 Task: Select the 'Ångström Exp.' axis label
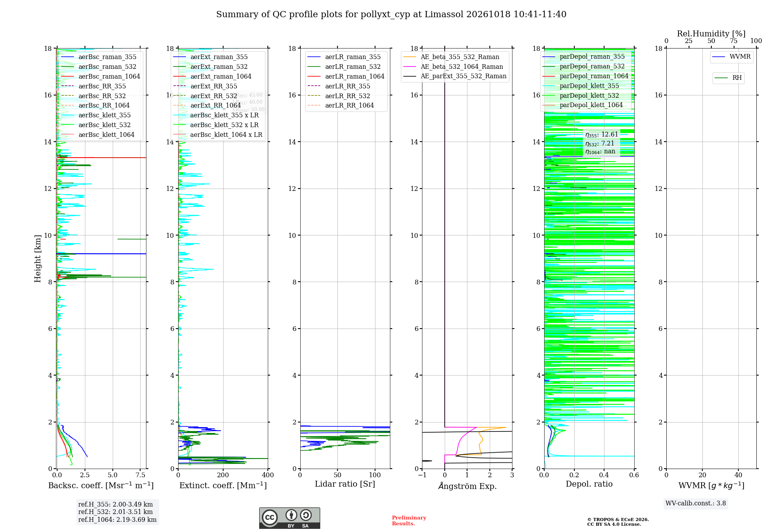click(x=467, y=486)
